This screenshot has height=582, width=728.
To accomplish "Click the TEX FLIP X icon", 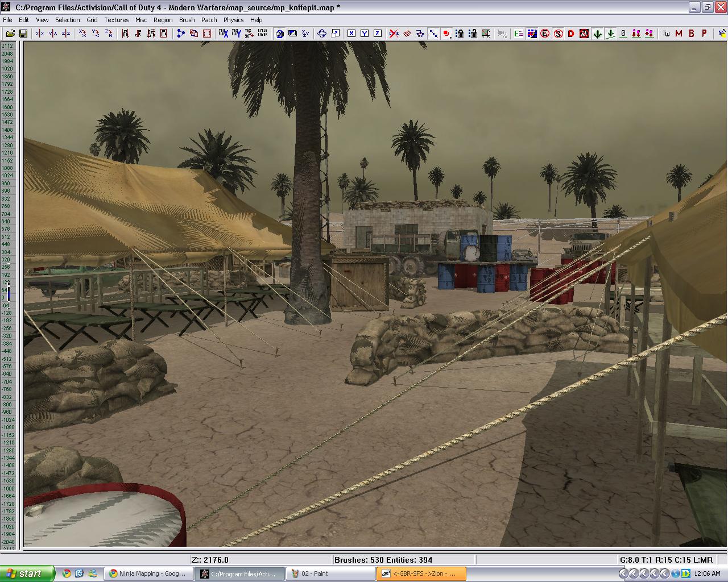I will click(223, 34).
